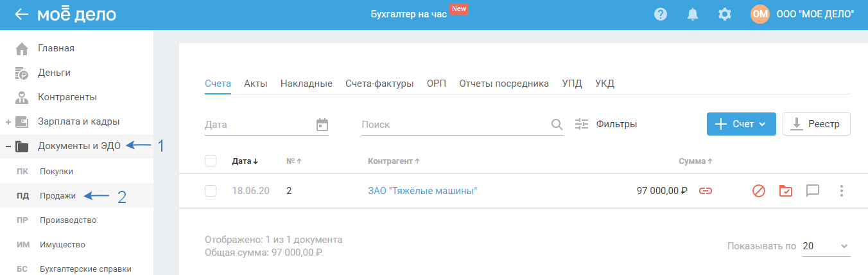Tick the select-all checkbox in the table header
The height and width of the screenshot is (275, 868).
click(x=211, y=161)
